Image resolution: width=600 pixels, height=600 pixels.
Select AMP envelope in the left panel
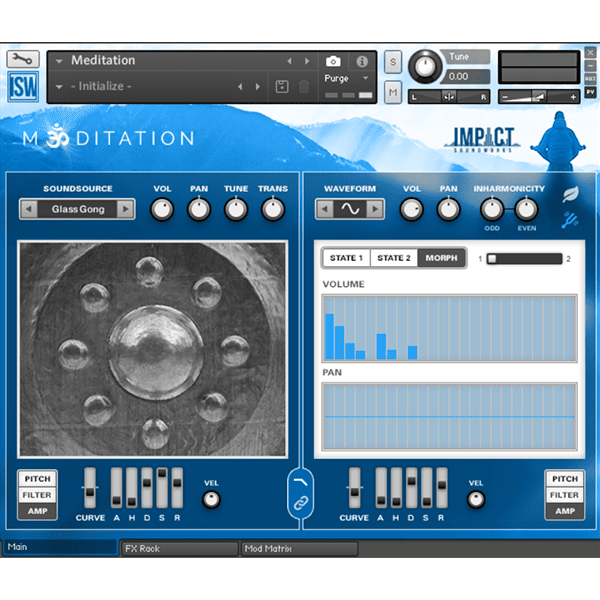pos(38,511)
